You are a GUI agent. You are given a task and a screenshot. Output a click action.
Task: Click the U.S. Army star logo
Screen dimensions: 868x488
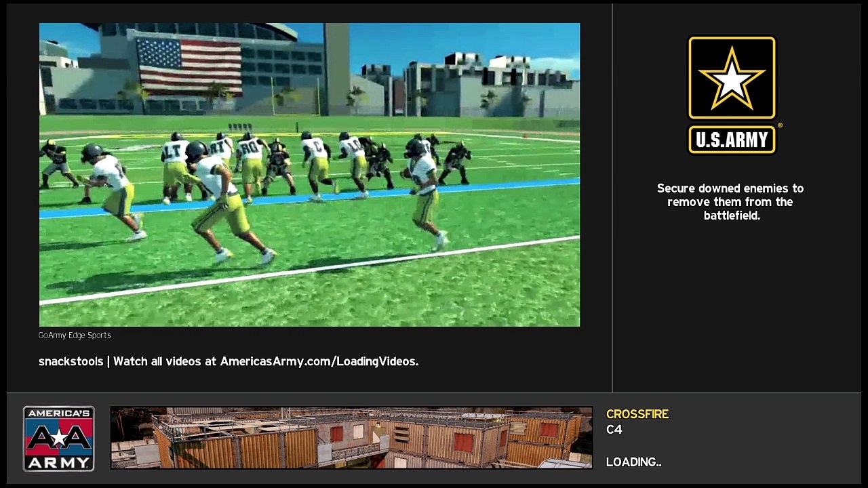point(732,95)
